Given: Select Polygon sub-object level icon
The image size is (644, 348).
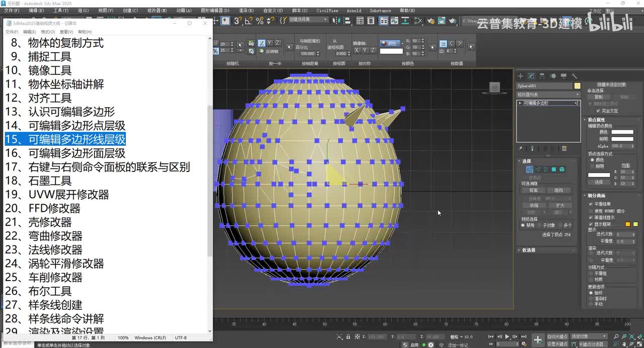Looking at the screenshot, I should pos(553,169).
